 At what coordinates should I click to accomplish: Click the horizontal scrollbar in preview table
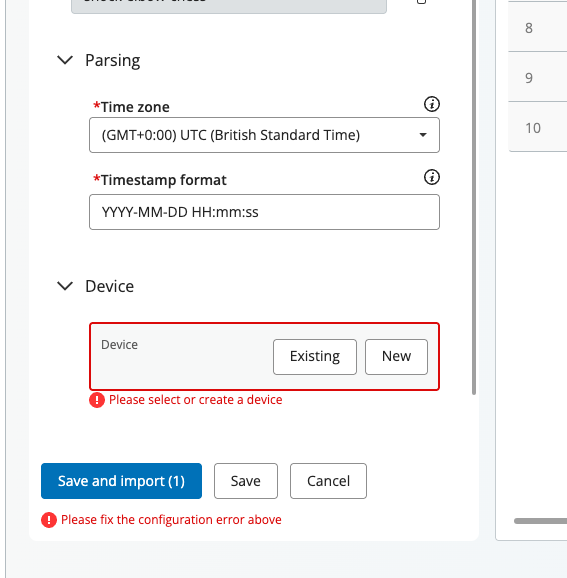540,521
